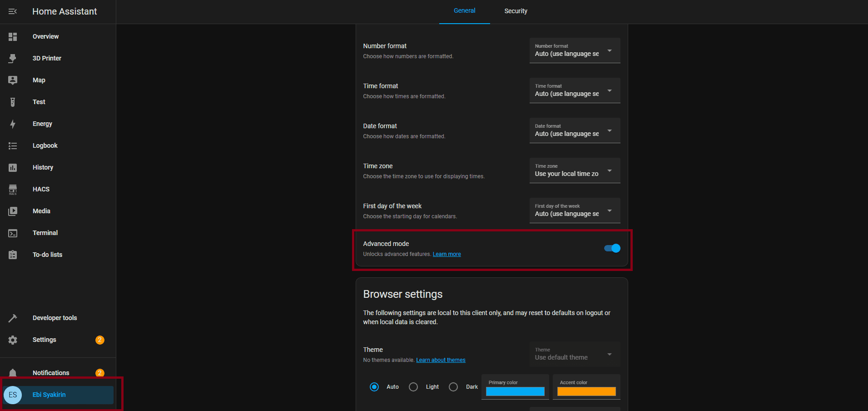
Task: Open the Learn about themes link
Action: click(441, 360)
